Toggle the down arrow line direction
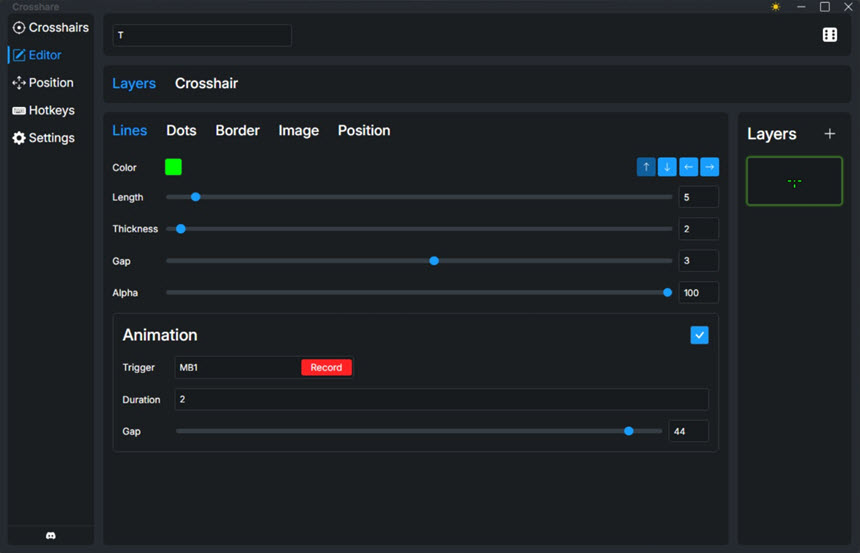The image size is (860, 553). coord(667,167)
